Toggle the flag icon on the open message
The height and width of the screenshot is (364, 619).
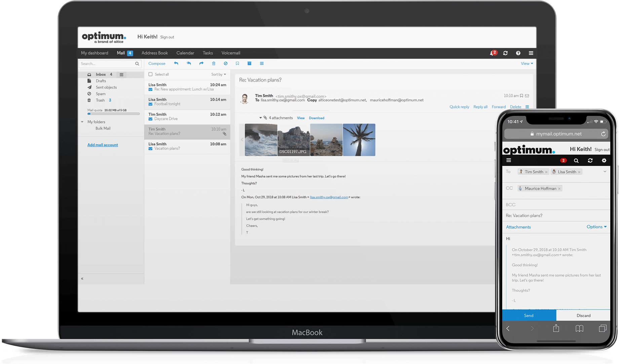point(521,96)
